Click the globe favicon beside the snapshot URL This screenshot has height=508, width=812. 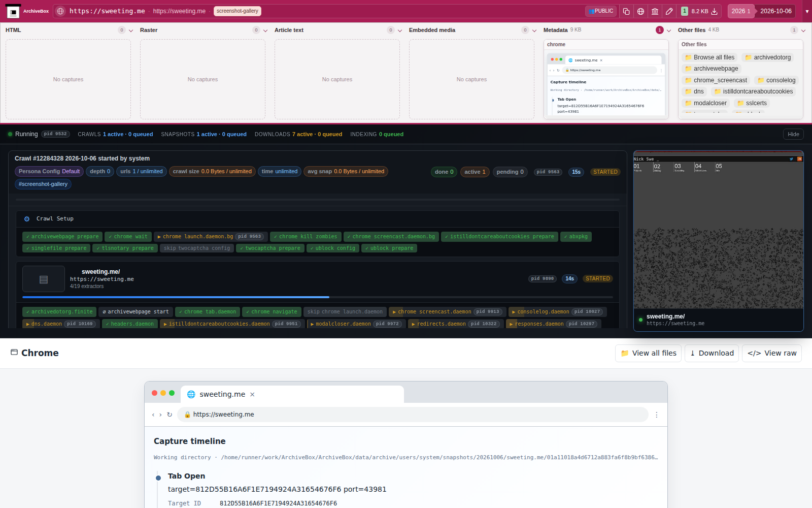[60, 11]
